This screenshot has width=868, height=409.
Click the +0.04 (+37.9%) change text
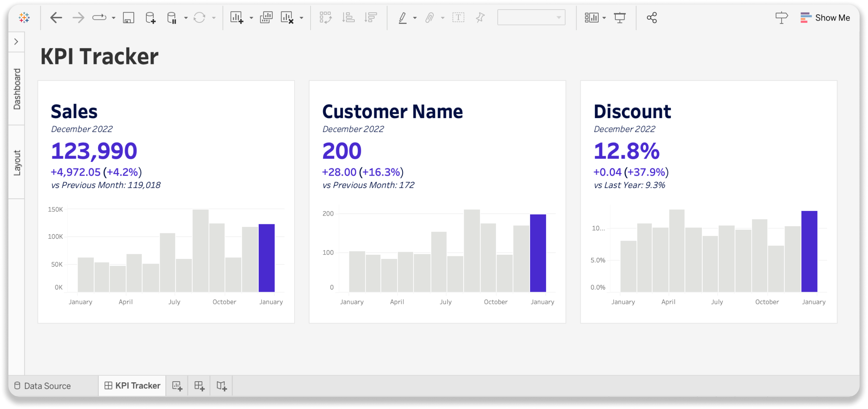point(631,172)
